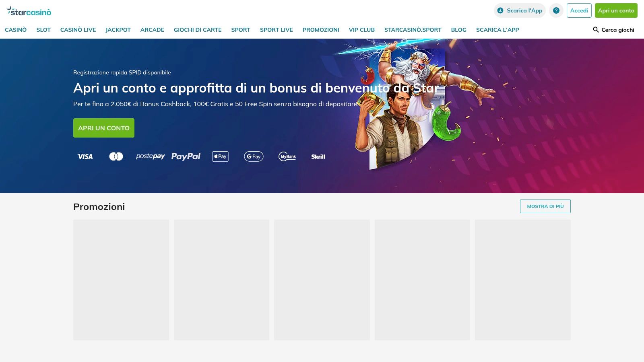Open GIOCHI DI CARTE

click(x=198, y=30)
